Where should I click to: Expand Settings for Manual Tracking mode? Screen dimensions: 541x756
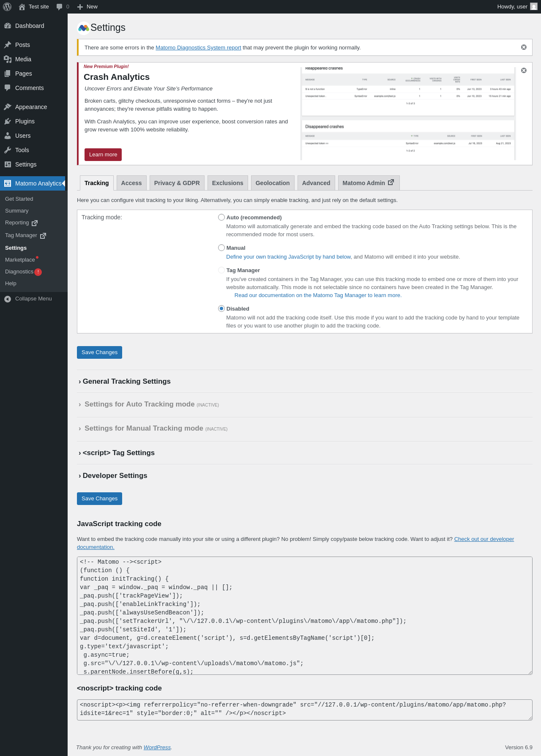[153, 428]
